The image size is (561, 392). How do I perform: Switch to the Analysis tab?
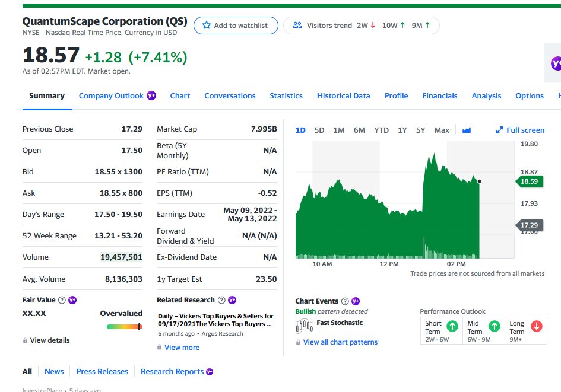click(x=486, y=95)
